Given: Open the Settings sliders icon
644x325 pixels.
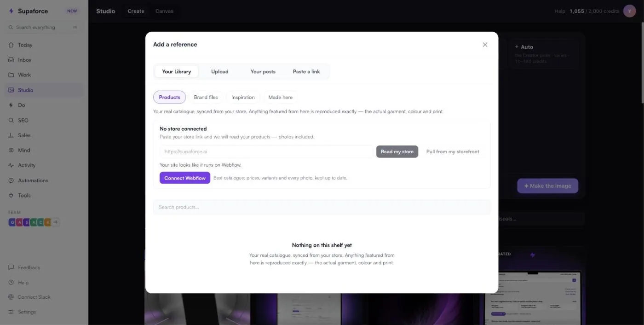Looking at the screenshot, I should 11,312.
